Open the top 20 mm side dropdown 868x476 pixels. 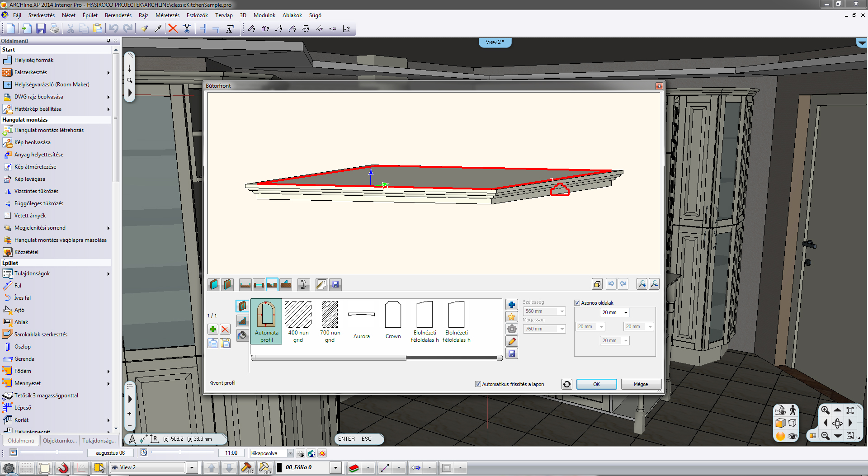click(626, 313)
